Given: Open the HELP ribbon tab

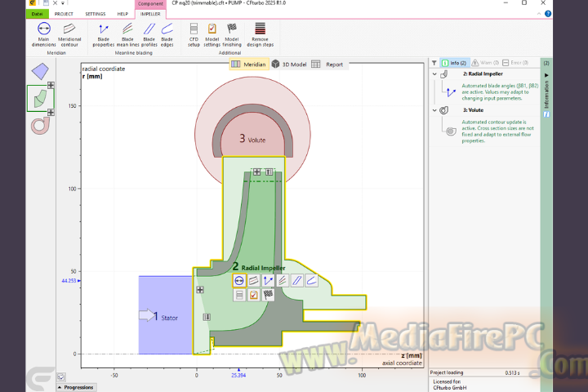Looking at the screenshot, I should click(x=122, y=14).
